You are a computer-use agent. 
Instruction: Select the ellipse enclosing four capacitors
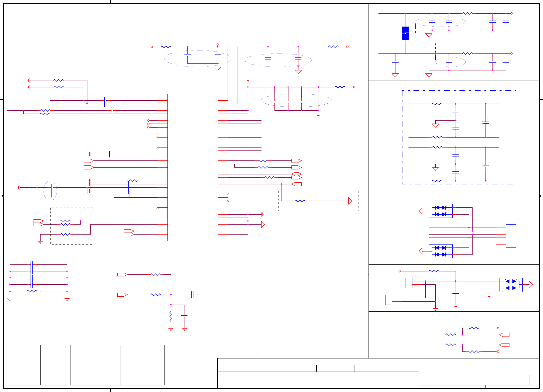pyautogui.click(x=296, y=101)
